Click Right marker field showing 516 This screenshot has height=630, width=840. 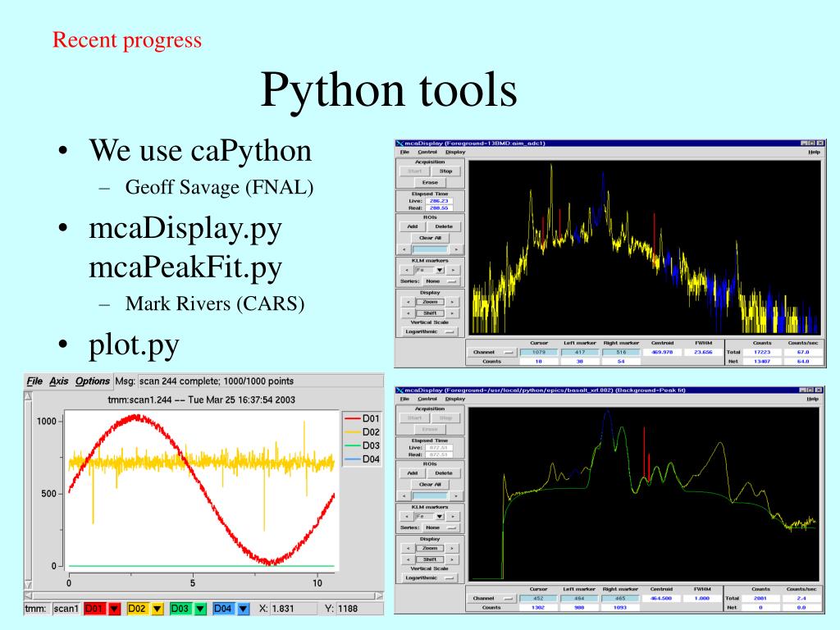click(621, 353)
